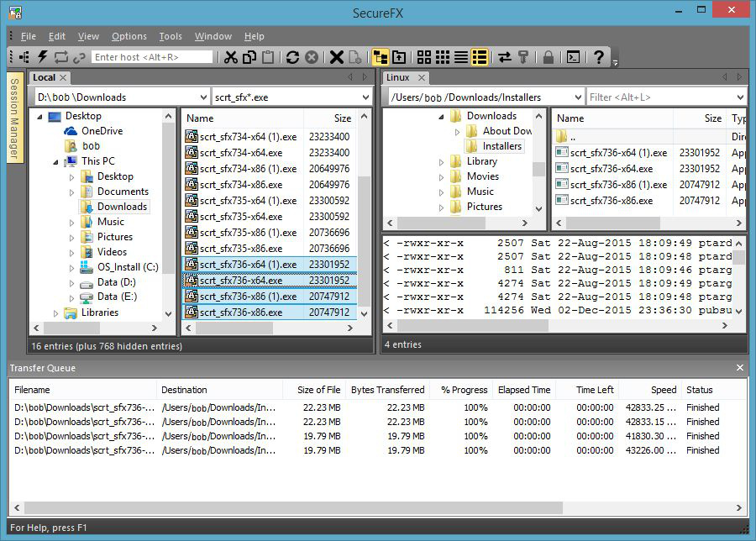This screenshot has height=541, width=756.
Task: Sort local files by Size column header
Action: [342, 118]
